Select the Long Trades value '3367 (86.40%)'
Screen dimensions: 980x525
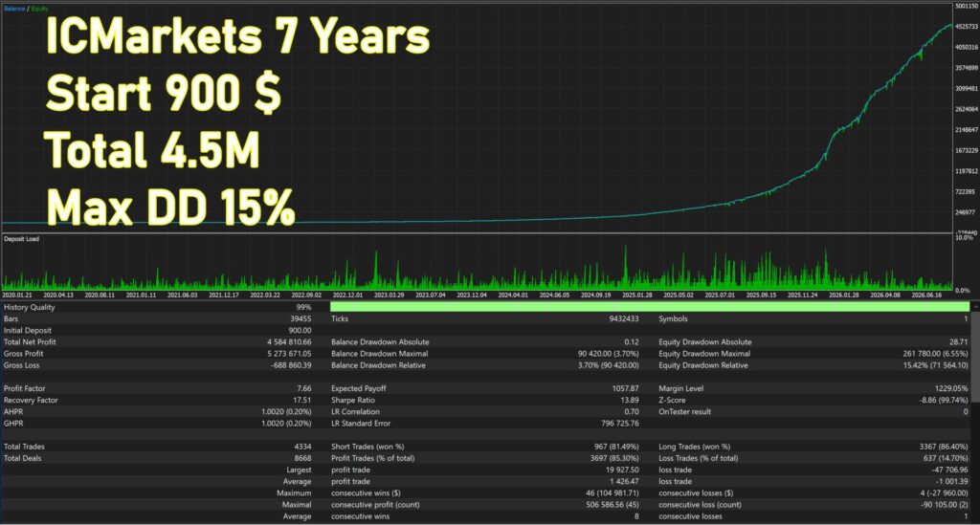[944, 447]
